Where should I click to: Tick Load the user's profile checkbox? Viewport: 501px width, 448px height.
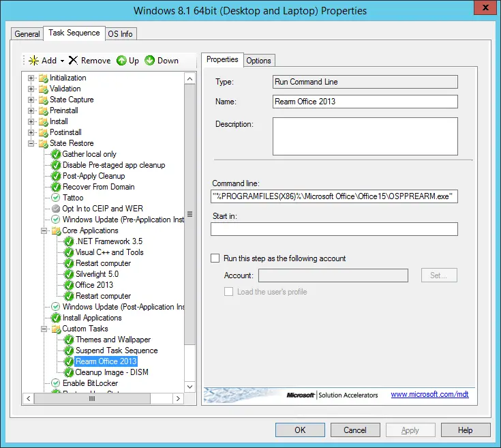[228, 292]
